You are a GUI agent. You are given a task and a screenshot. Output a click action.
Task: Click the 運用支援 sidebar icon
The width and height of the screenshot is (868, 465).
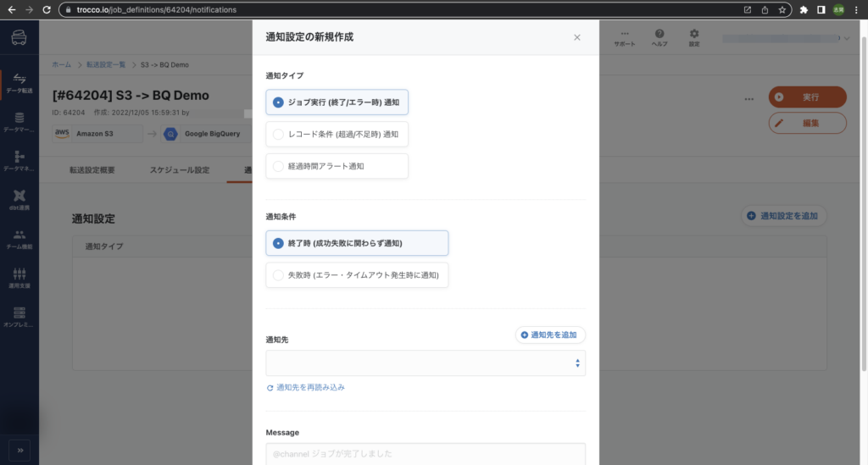(x=19, y=277)
